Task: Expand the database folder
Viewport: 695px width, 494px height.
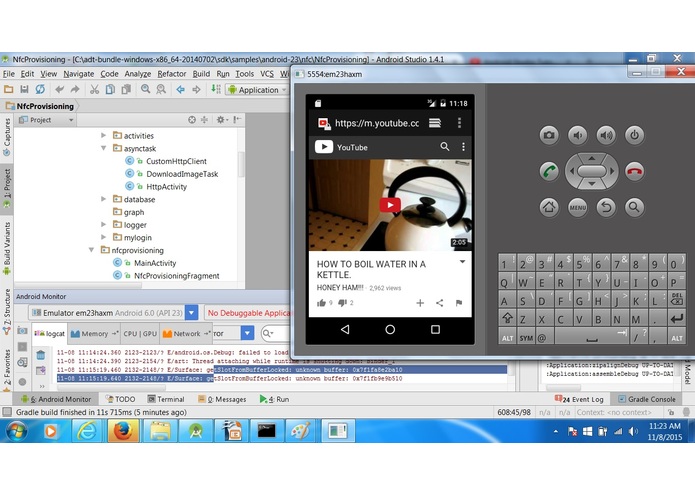Action: pyautogui.click(x=103, y=199)
